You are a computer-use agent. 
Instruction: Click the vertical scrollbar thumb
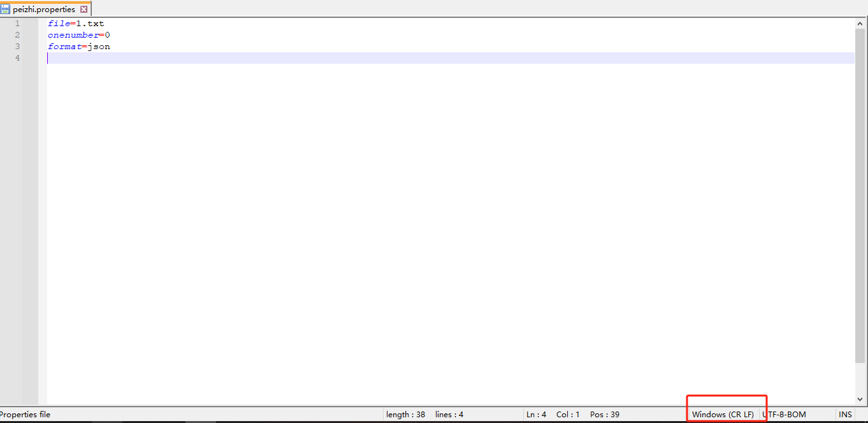click(x=860, y=197)
